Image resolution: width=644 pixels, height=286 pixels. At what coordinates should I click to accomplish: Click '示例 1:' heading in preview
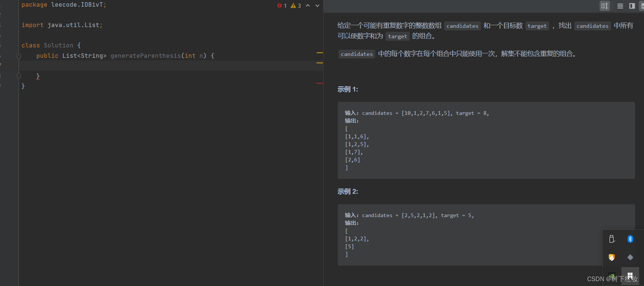point(348,89)
